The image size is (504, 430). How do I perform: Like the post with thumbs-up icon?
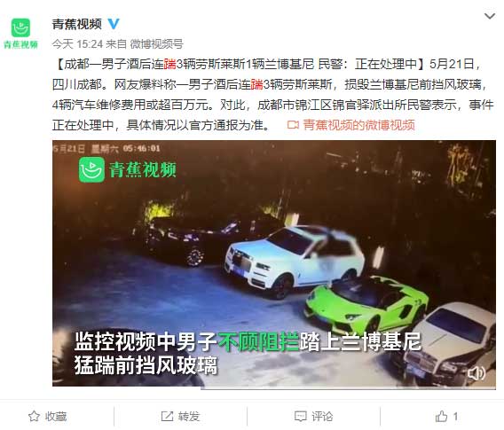coord(441,416)
